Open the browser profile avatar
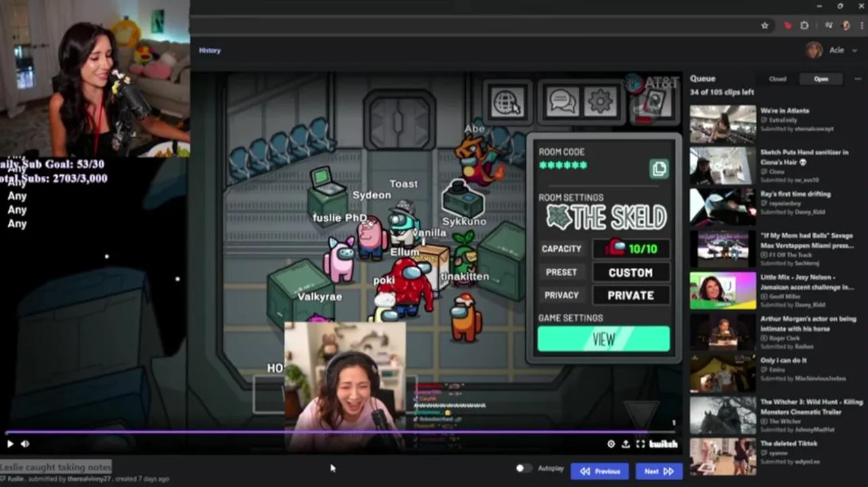Image resolution: width=868 pixels, height=487 pixels. (x=846, y=26)
